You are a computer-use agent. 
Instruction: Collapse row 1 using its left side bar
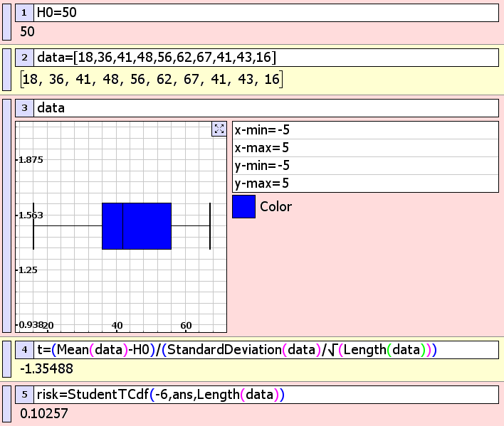coord(7,21)
